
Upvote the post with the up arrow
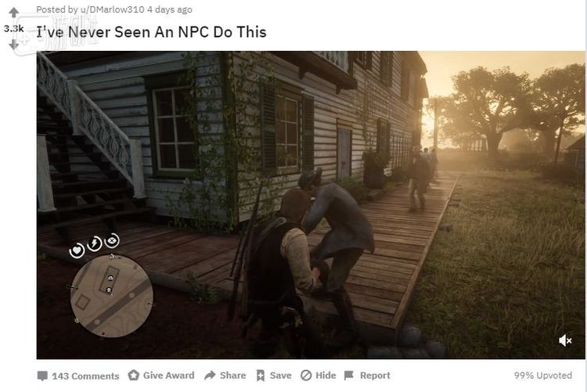(x=14, y=13)
